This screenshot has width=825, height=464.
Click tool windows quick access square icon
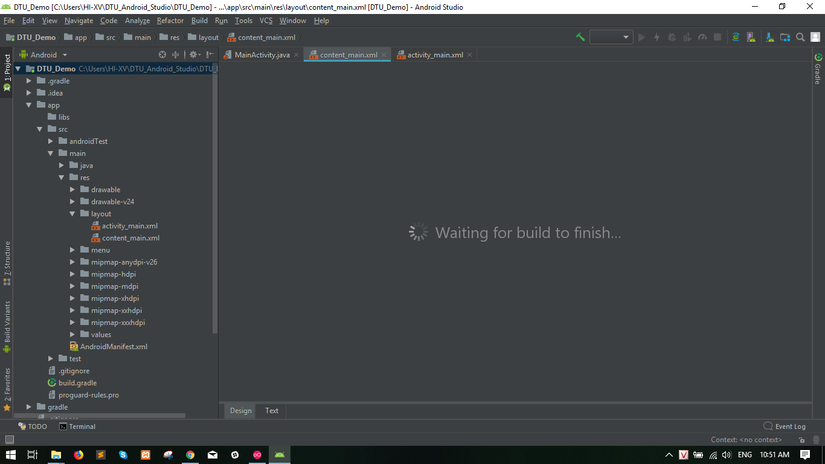9,439
